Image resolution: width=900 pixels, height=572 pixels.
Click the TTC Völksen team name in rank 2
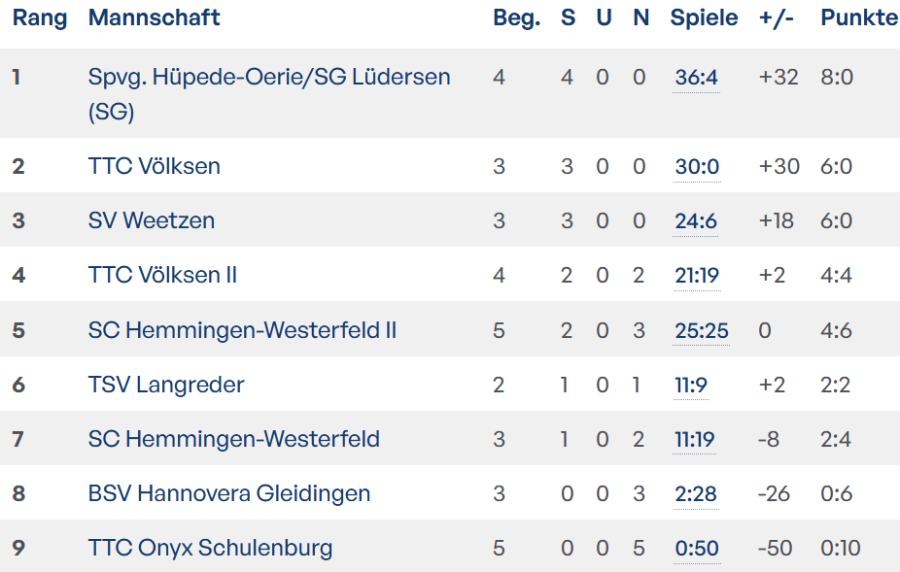point(154,166)
